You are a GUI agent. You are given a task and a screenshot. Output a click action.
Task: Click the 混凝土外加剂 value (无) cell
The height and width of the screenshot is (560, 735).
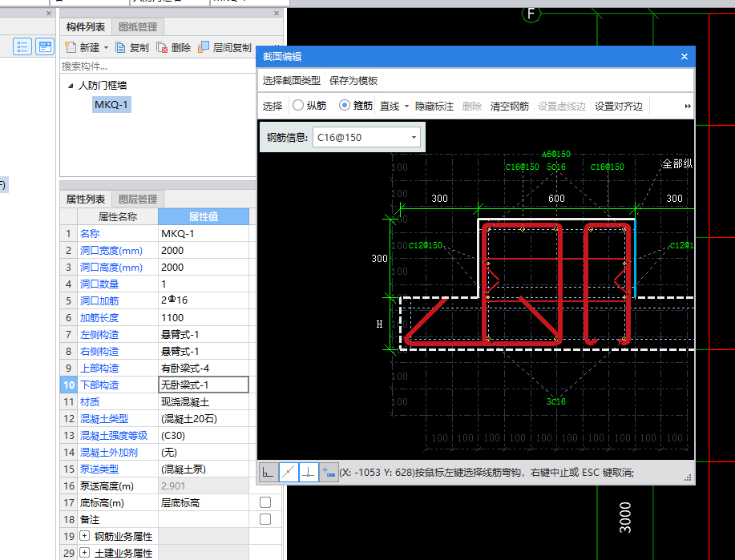click(204, 452)
